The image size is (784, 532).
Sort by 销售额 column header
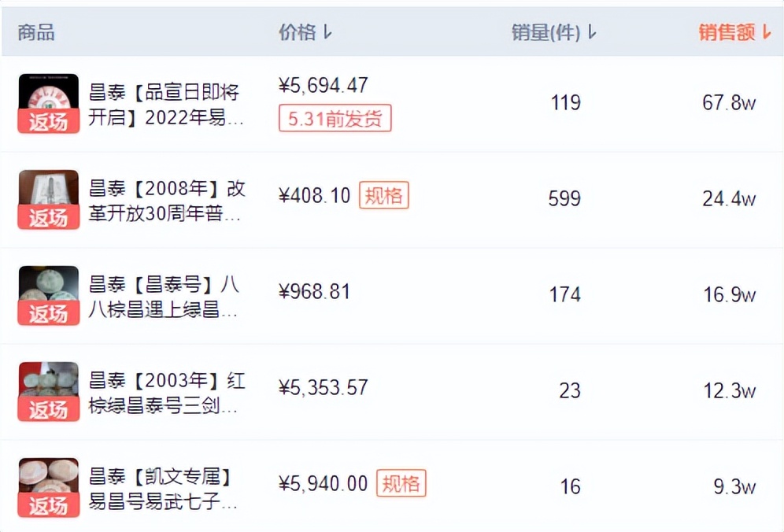[x=734, y=32]
